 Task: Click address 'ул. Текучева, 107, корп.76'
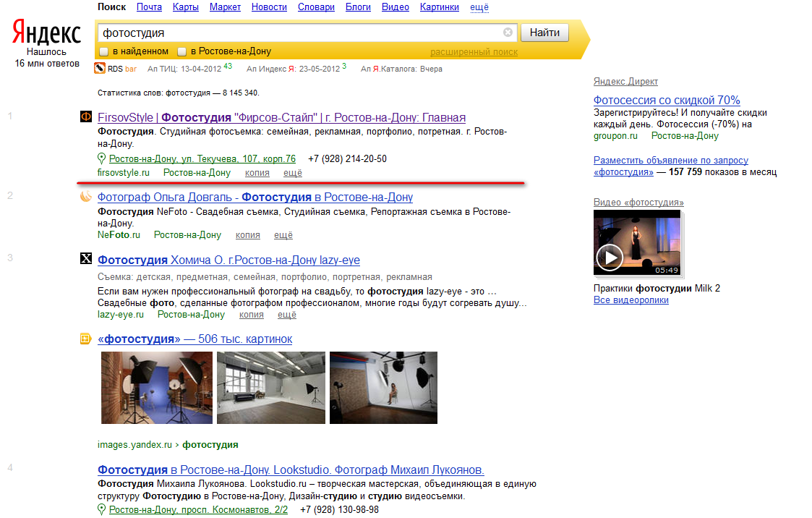(202, 159)
